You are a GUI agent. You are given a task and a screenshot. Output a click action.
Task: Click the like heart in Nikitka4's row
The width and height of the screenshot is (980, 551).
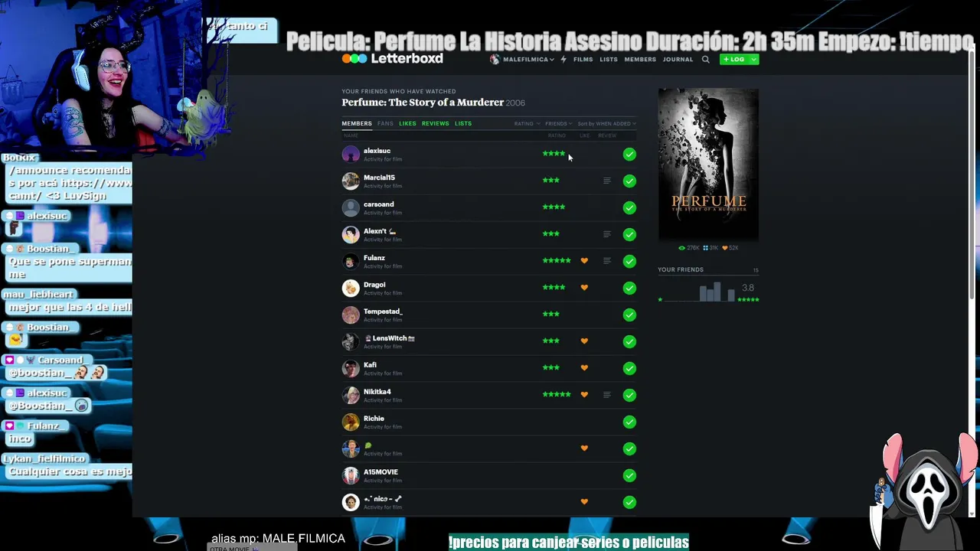coord(584,395)
